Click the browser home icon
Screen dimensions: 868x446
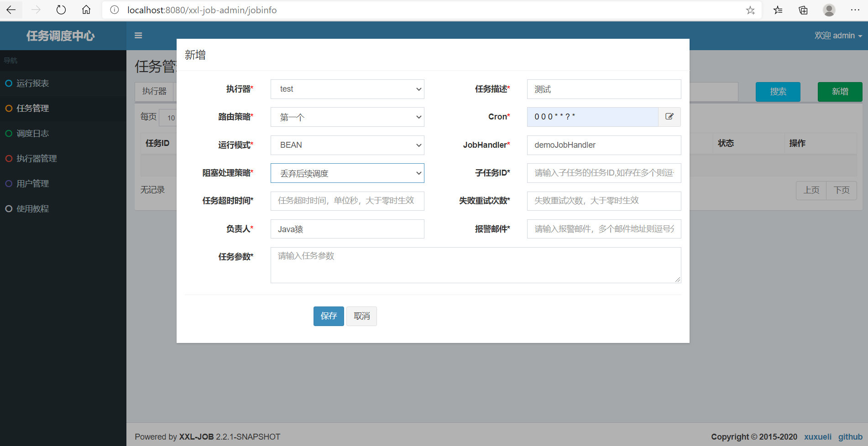[86, 10]
